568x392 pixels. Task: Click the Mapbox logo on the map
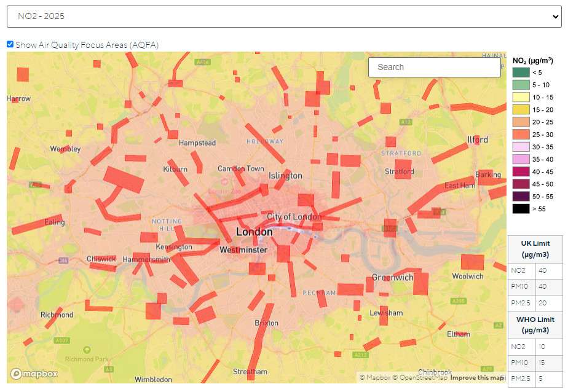[34, 374]
